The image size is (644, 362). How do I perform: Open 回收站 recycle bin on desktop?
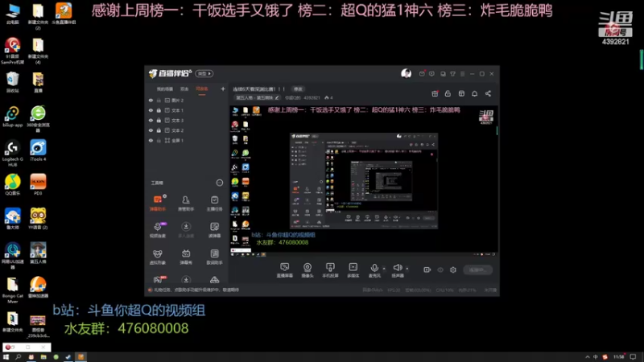[13, 82]
